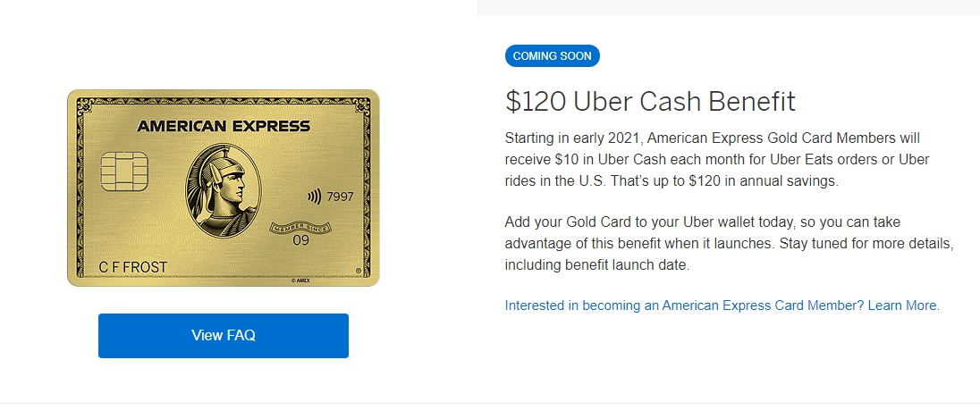Viewport: 980px width, 410px height.
Task: Click the $120 Uber Cash Benefit heading
Action: (x=650, y=102)
